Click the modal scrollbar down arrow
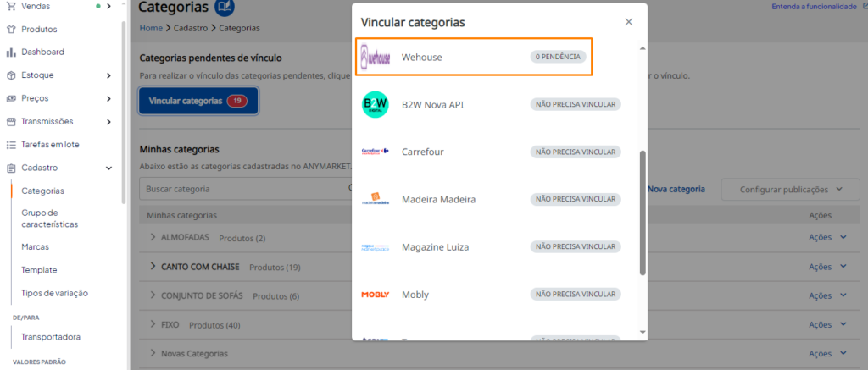 (x=643, y=332)
